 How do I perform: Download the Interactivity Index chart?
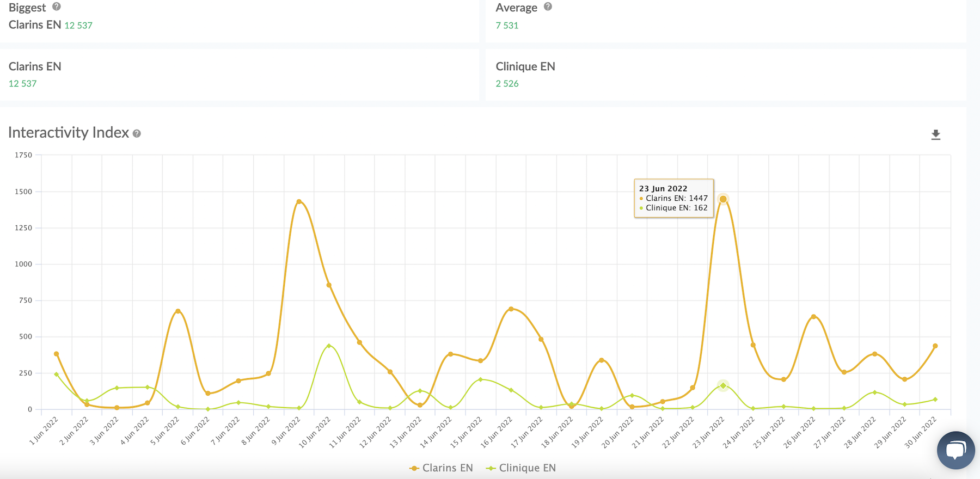[935, 134]
